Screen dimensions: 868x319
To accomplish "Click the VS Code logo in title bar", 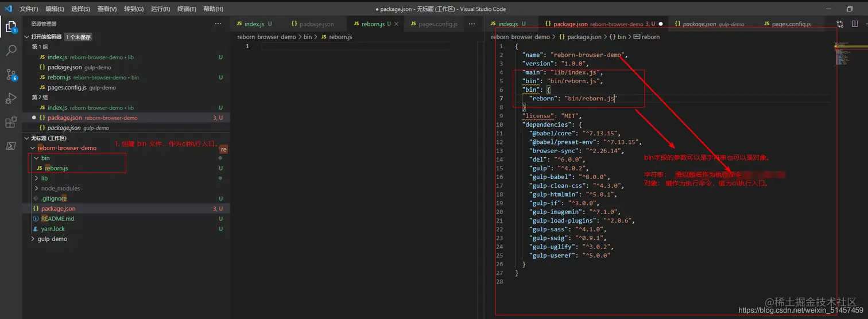I will click(x=8, y=9).
